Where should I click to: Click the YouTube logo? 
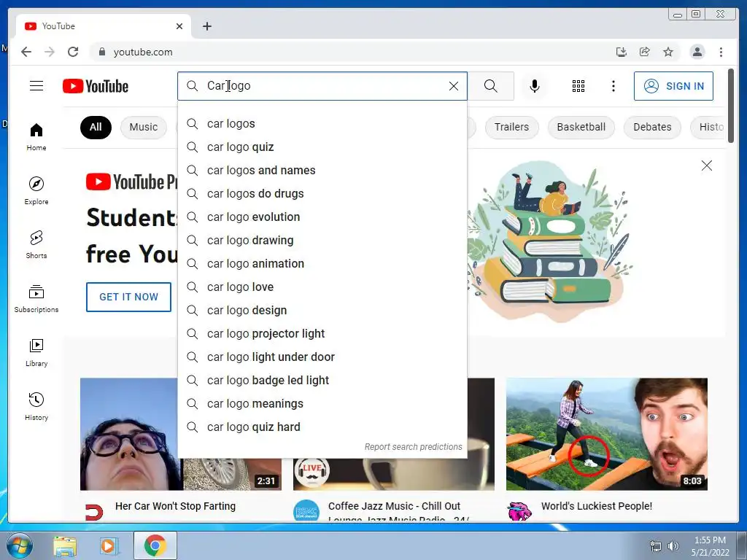pos(96,86)
